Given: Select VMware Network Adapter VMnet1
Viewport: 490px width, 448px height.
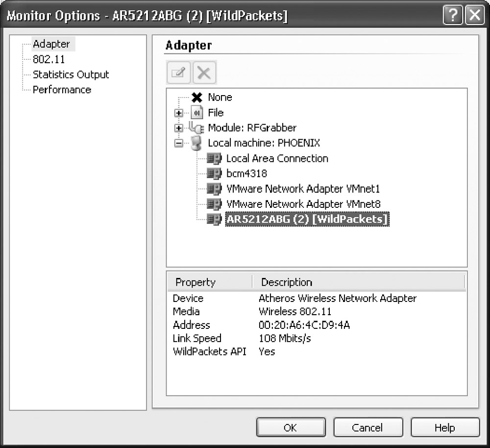Looking at the screenshot, I should pos(303,189).
